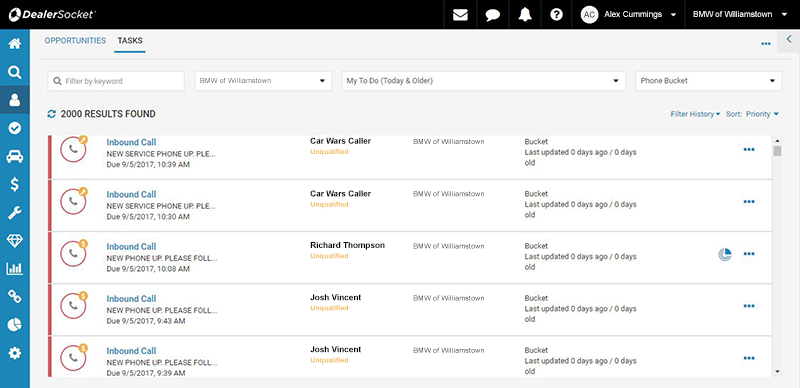Open the dollar sign sales sidebar icon

[15, 184]
